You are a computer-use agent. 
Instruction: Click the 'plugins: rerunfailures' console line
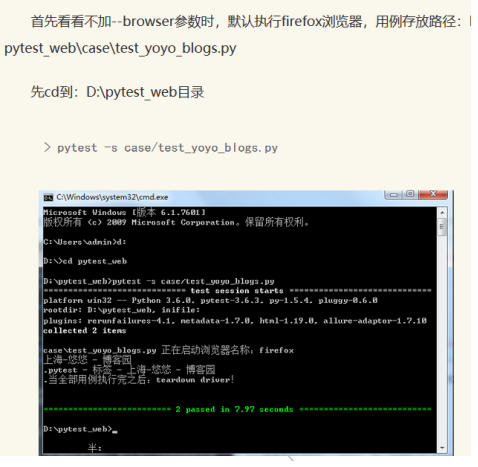coord(235,321)
